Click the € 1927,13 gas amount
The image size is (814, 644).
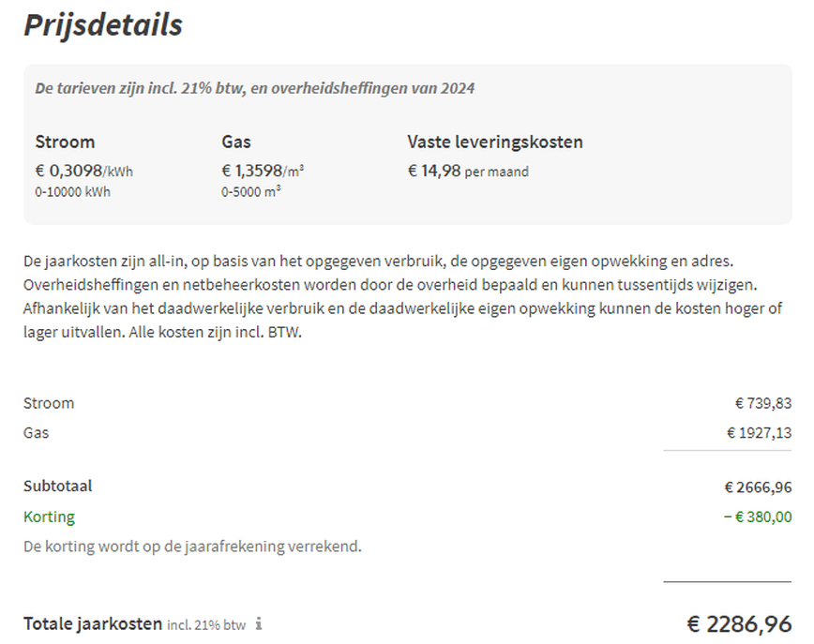(759, 433)
